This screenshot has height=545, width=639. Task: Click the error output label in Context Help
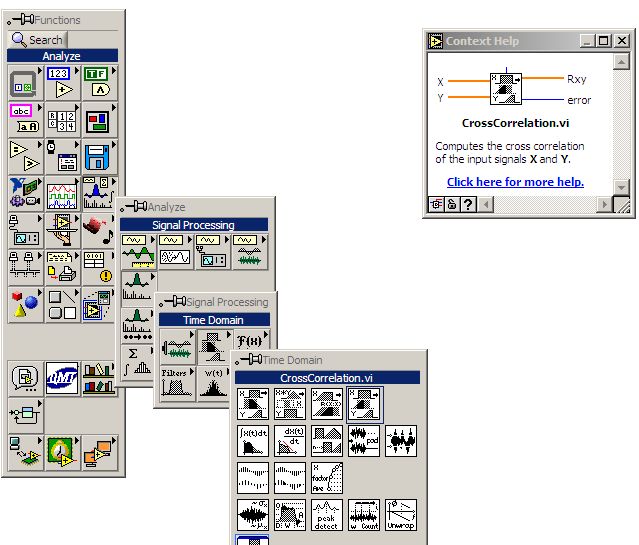[x=579, y=100]
